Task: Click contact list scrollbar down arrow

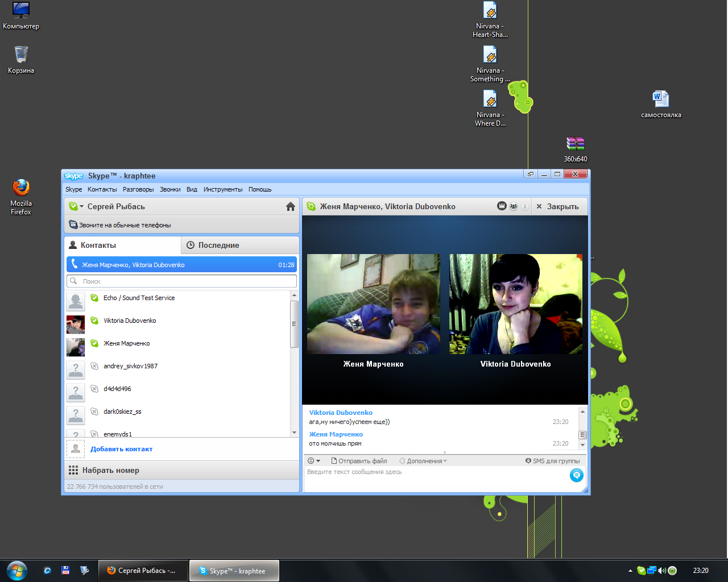Action: tap(294, 433)
